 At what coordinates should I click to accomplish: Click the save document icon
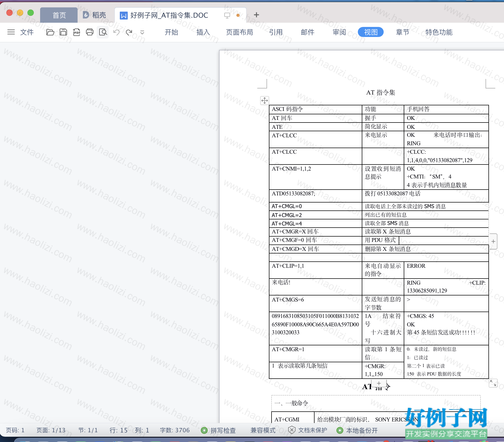(63, 32)
